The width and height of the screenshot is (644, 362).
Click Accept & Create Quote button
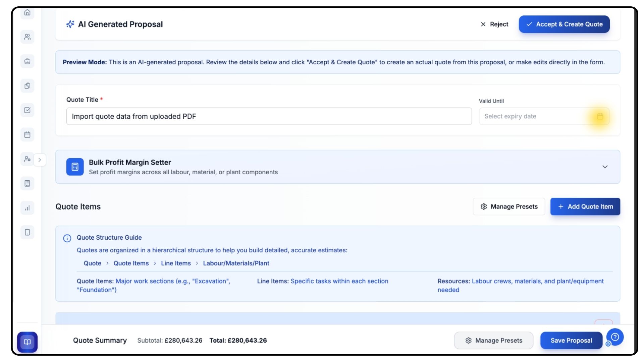pyautogui.click(x=564, y=24)
